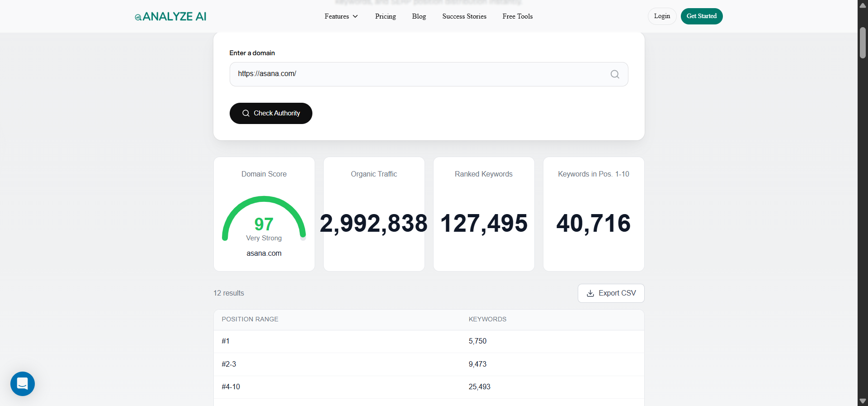Click the Login button
The width and height of the screenshot is (868, 406).
(662, 16)
